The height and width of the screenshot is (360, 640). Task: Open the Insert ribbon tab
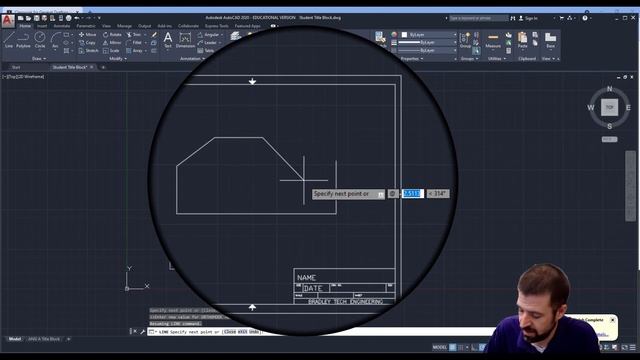[42, 26]
